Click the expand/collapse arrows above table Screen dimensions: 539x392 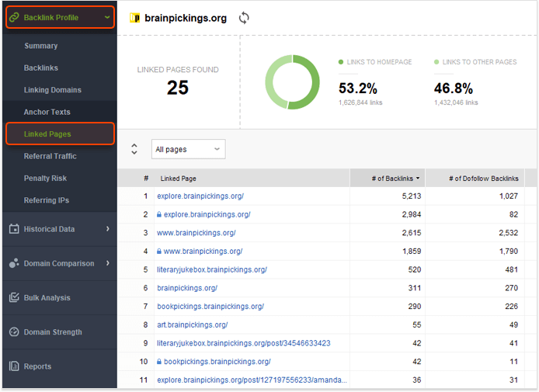click(x=134, y=149)
